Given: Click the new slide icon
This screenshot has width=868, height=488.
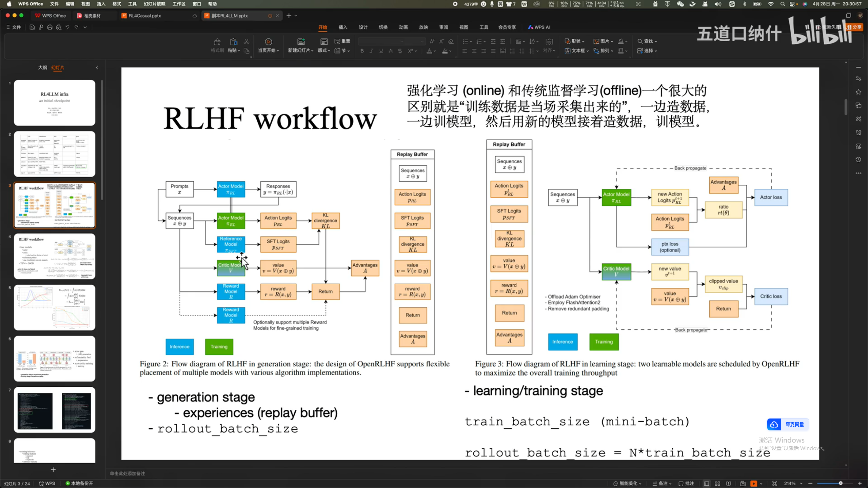Looking at the screenshot, I should pyautogui.click(x=301, y=42).
